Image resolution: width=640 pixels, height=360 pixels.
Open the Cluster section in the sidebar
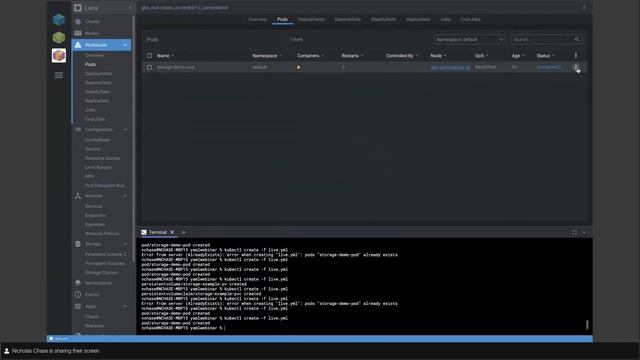[92, 21]
